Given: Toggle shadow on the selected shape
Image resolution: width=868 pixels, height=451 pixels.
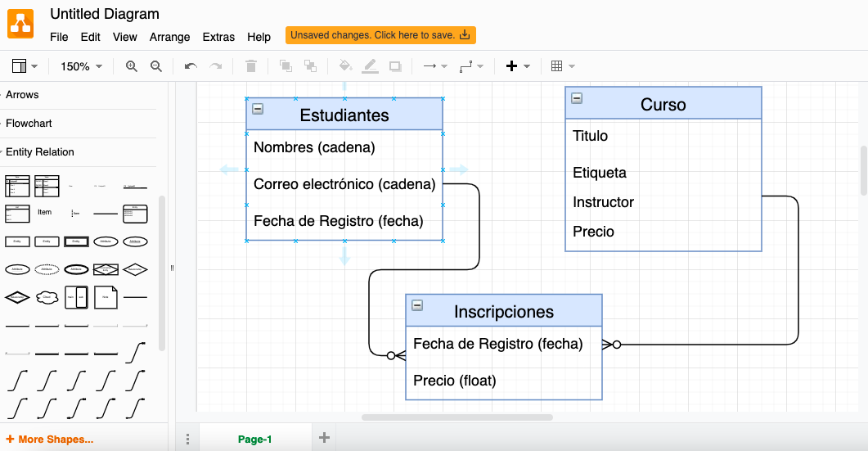Looking at the screenshot, I should [395, 66].
